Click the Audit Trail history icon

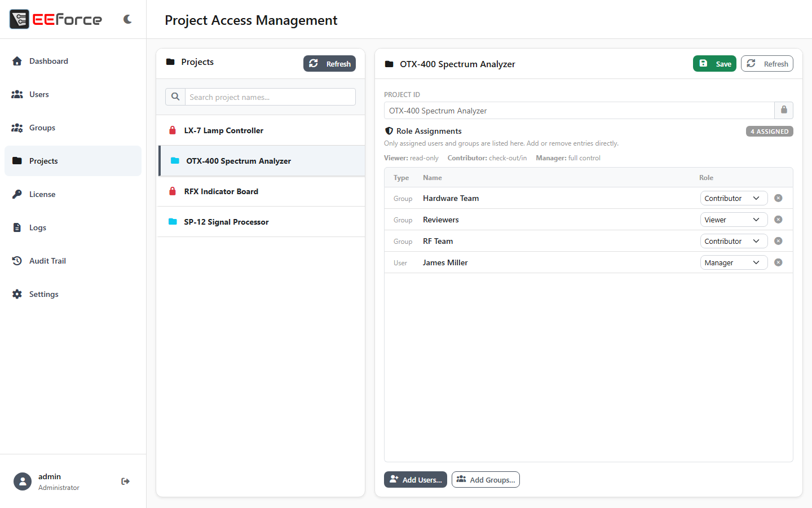coord(17,261)
